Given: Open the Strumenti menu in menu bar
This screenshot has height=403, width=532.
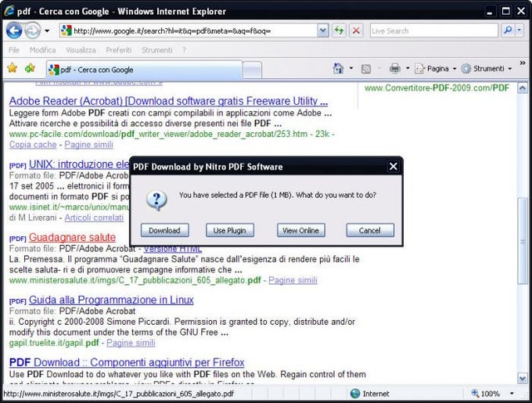Looking at the screenshot, I should point(156,50).
